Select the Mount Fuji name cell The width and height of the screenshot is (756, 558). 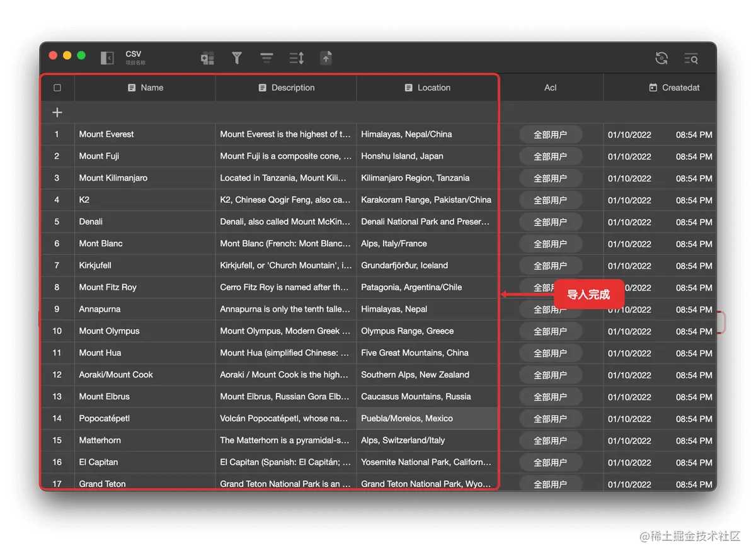pos(145,156)
